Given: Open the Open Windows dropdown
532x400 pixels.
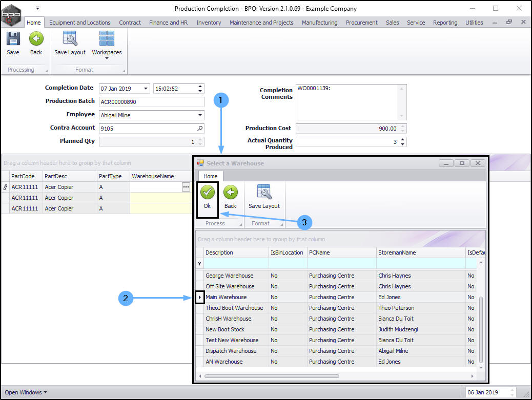Looking at the screenshot, I should point(26,392).
